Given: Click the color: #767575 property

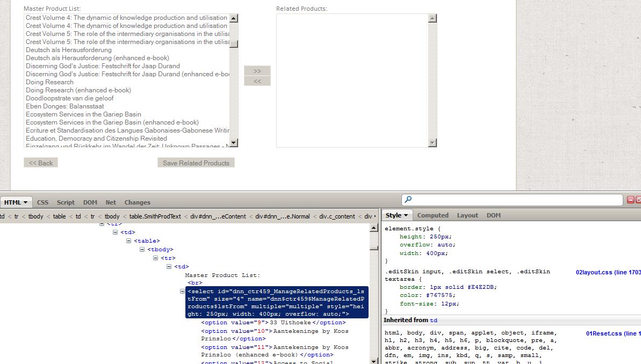Looking at the screenshot, I should point(427,295).
